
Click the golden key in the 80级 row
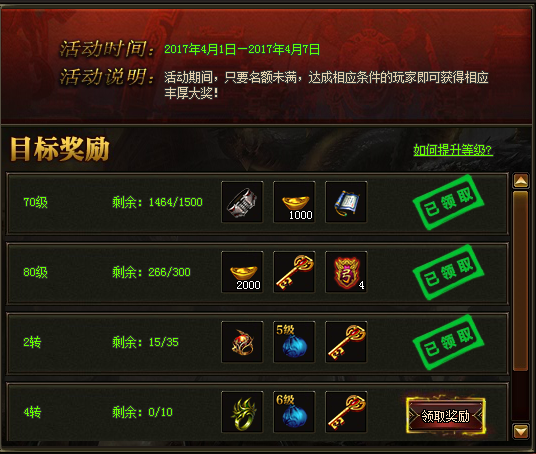click(294, 272)
